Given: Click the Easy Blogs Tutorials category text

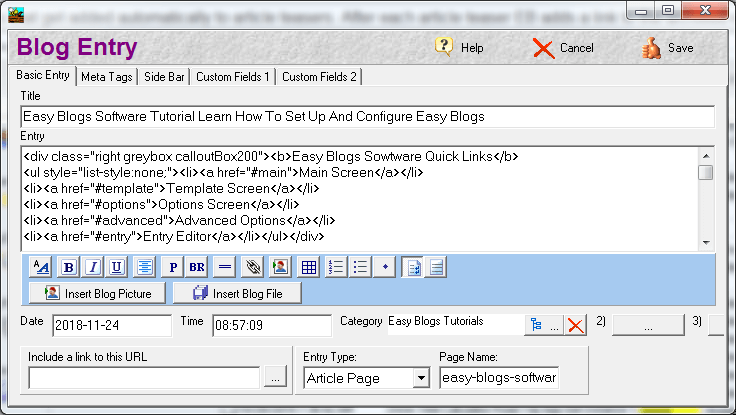Looking at the screenshot, I should [x=436, y=321].
